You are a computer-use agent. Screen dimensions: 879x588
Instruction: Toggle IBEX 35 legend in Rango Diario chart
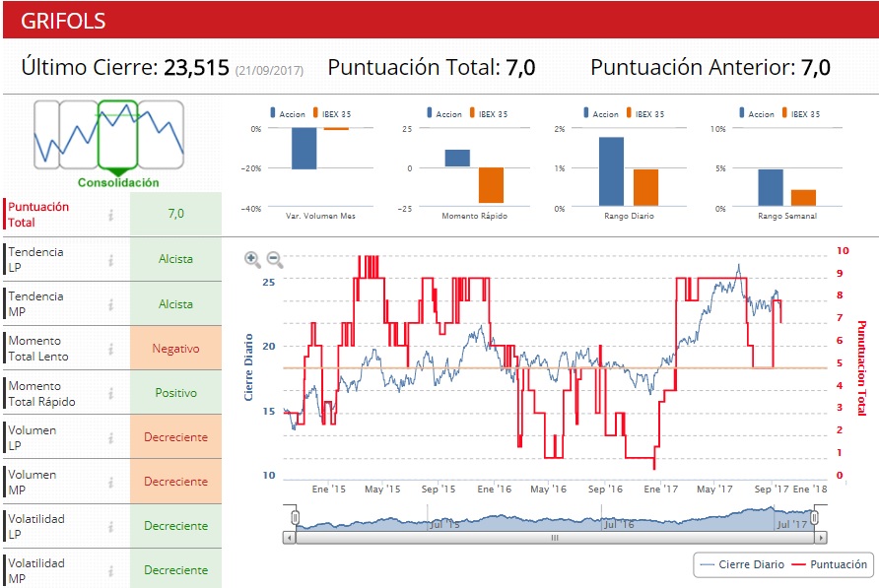pos(645,113)
